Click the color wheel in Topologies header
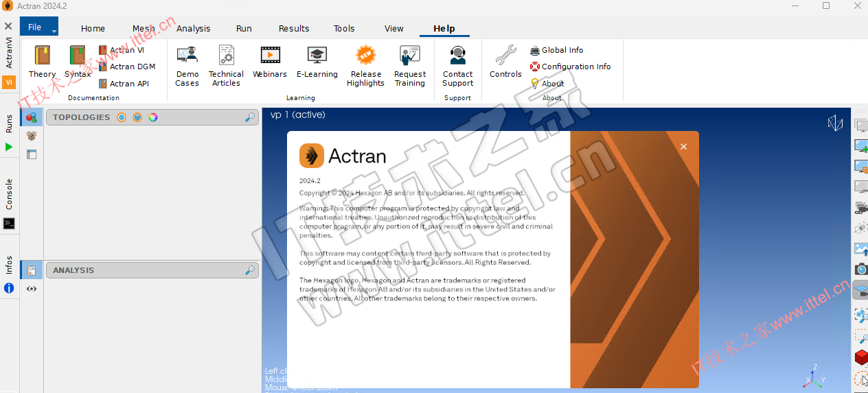 153,117
